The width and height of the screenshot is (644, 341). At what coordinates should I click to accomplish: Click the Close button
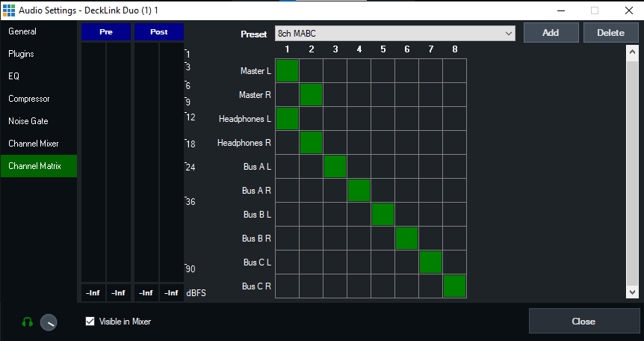coord(583,322)
